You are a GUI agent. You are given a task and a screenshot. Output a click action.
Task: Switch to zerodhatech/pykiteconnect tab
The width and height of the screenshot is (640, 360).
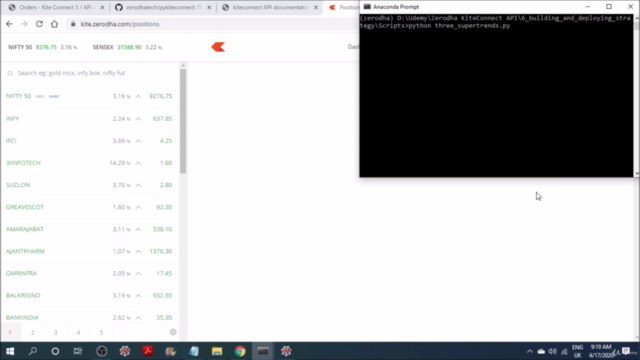(163, 7)
